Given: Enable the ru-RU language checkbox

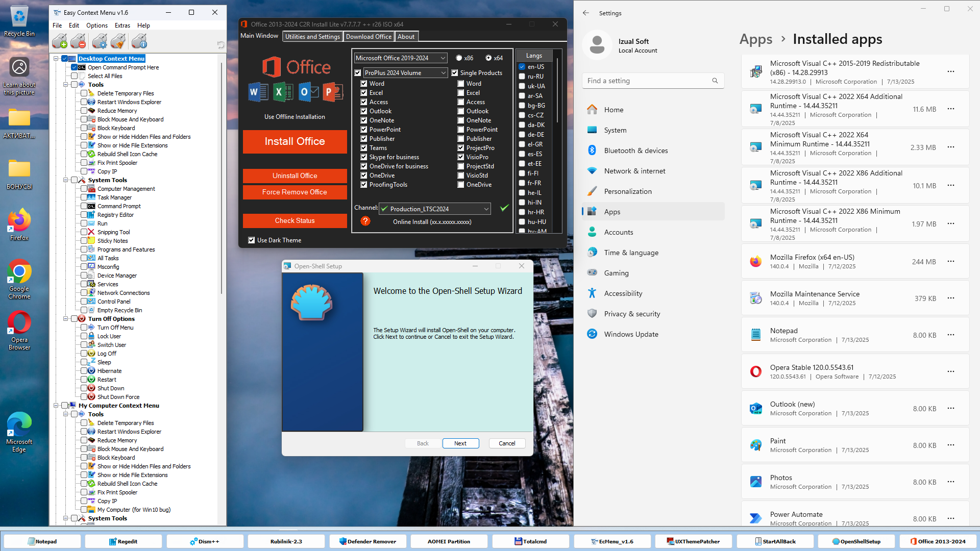Looking at the screenshot, I should click(x=522, y=77).
